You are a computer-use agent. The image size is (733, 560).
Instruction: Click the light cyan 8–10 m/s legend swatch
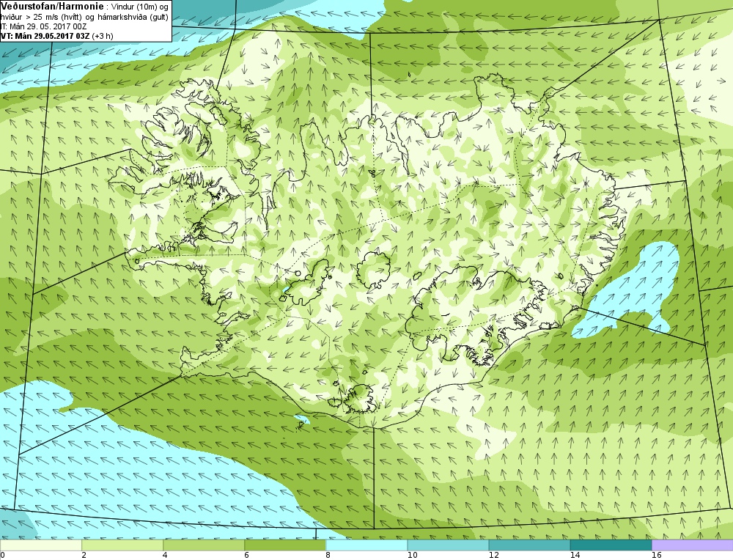[366, 545]
